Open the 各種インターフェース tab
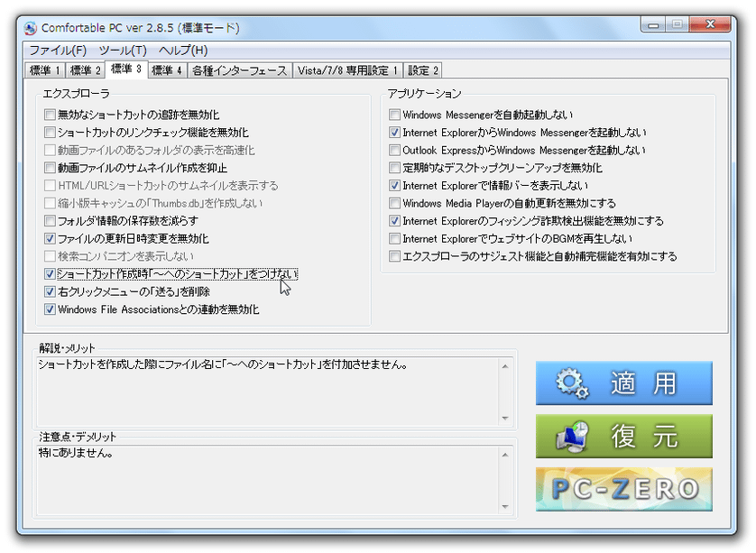Viewport: 756px width, 553px height. [x=239, y=70]
